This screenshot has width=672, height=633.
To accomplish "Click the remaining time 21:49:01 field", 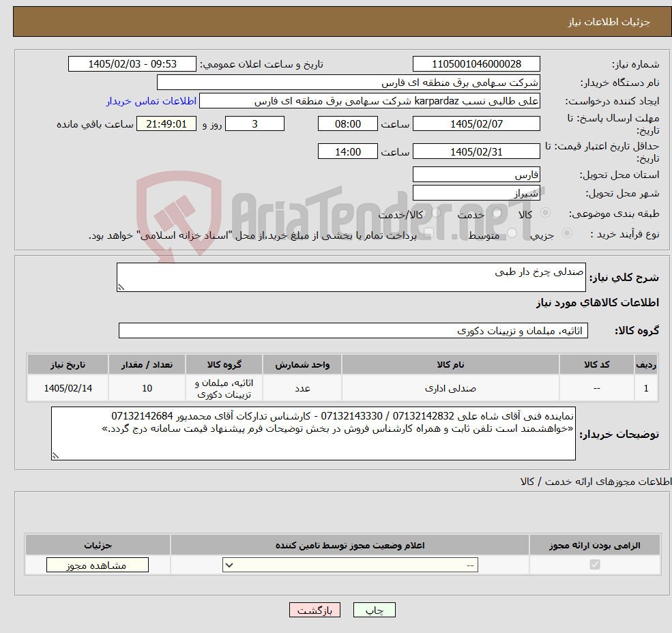I will tap(166, 124).
